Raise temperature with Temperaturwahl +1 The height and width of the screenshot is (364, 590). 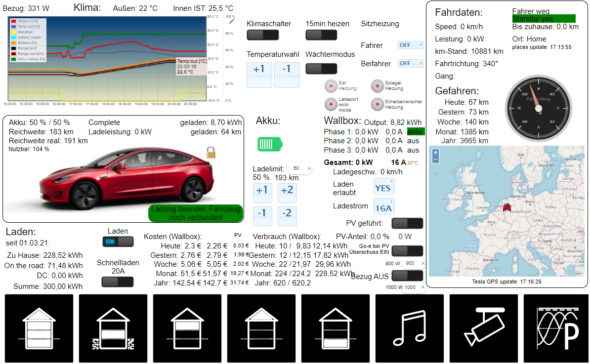(x=259, y=75)
